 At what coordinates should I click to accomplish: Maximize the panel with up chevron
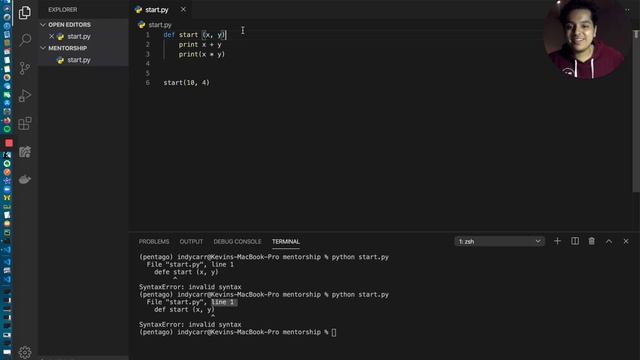coord(609,242)
